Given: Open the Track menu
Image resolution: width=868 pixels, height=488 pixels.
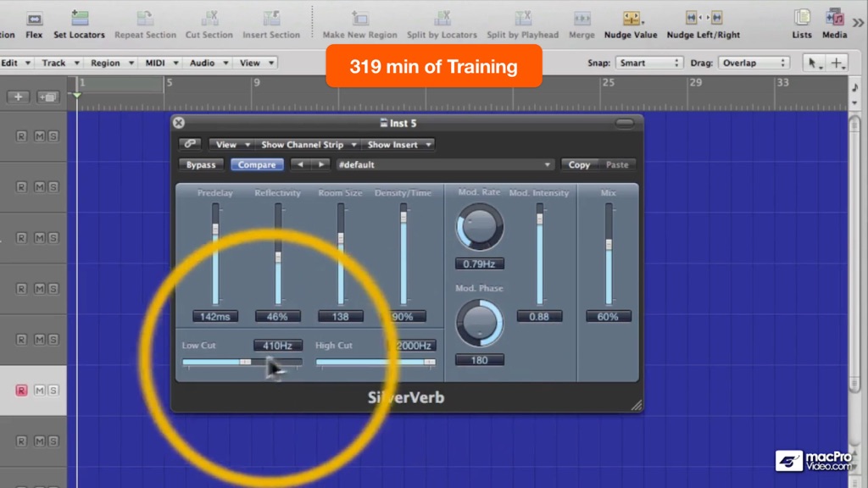Looking at the screenshot, I should tap(60, 63).
